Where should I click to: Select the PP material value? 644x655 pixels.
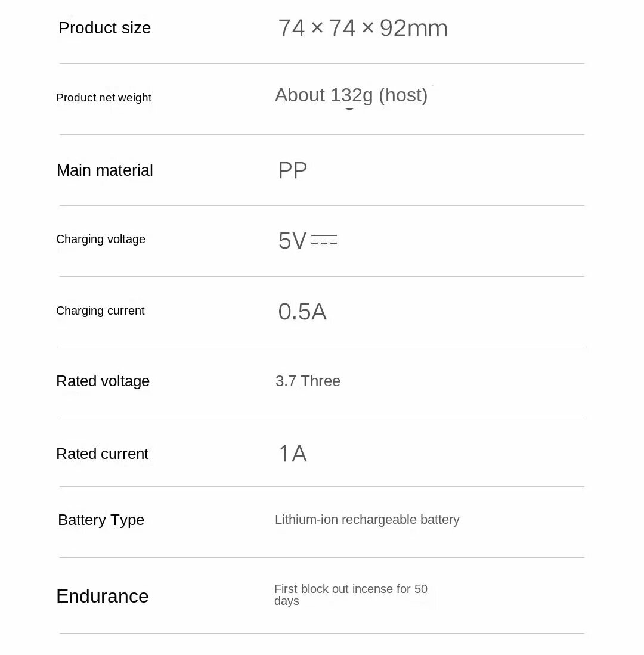(x=292, y=171)
